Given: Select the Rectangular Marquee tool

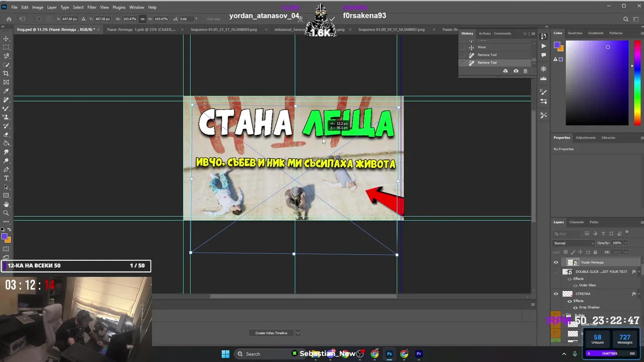Looking at the screenshot, I should 6,47.
